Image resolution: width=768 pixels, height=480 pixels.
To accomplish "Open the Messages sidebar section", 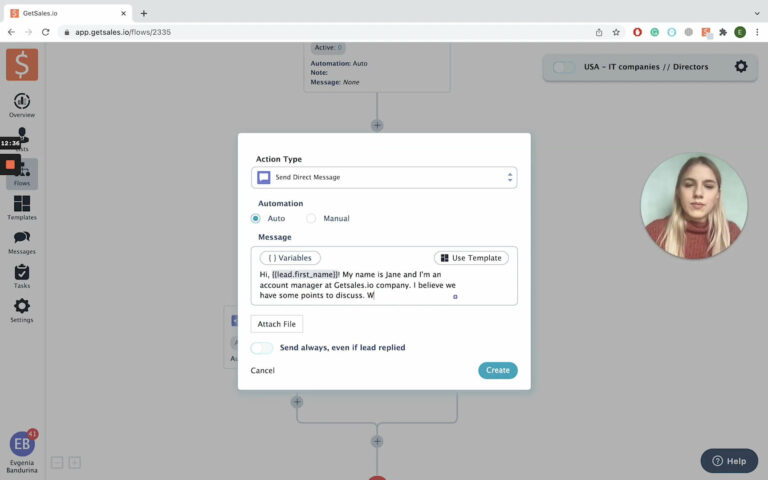I will pyautogui.click(x=22, y=242).
